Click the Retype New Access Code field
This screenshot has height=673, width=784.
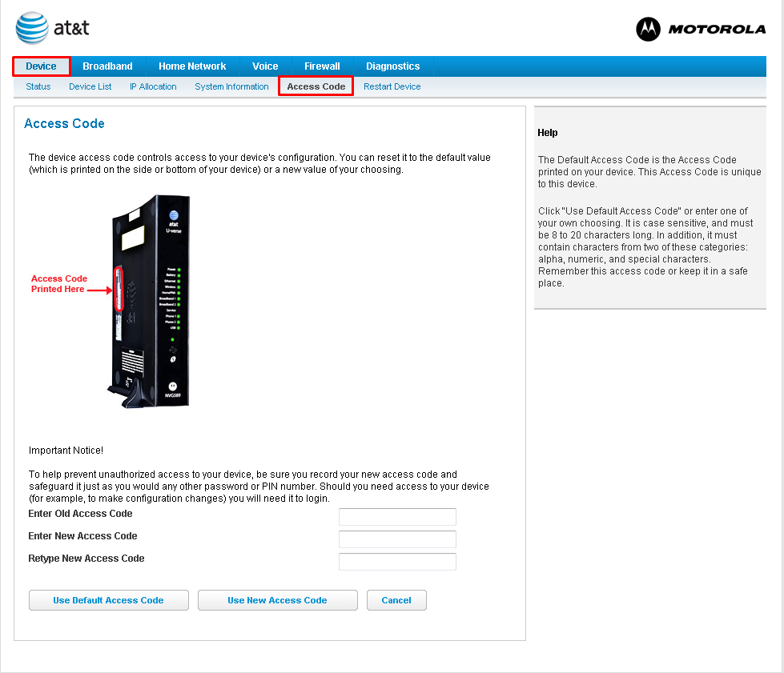(397, 562)
